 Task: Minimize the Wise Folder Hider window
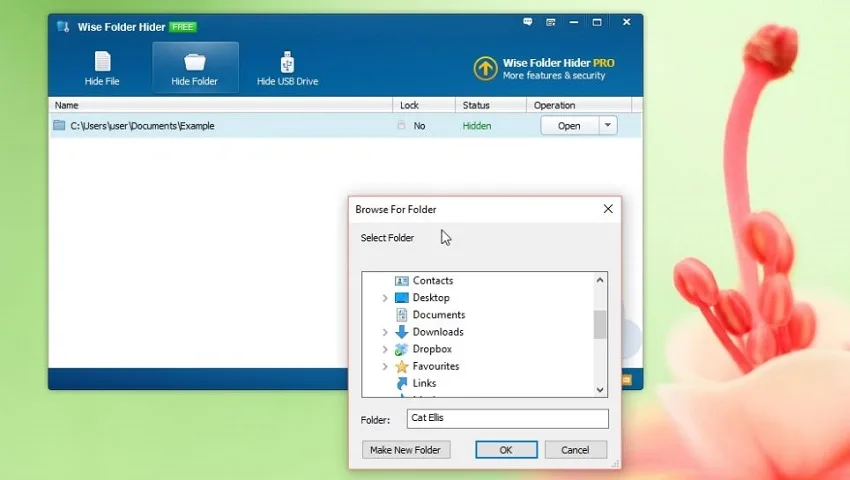coord(574,22)
